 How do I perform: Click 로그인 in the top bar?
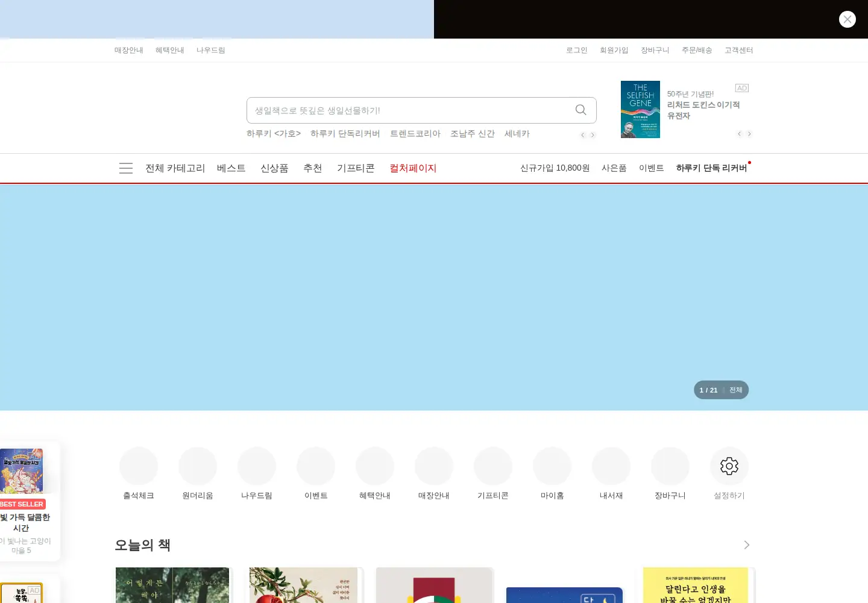coord(577,50)
